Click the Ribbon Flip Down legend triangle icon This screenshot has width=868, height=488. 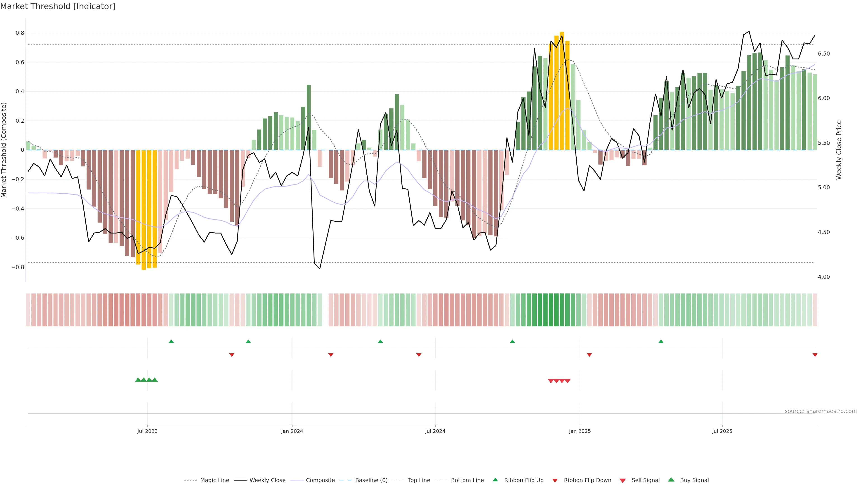(x=555, y=481)
